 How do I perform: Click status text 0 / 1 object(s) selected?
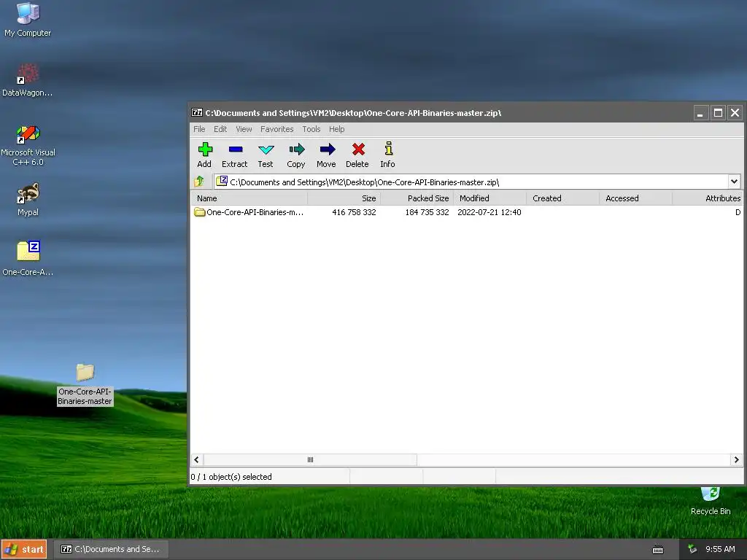tap(231, 477)
